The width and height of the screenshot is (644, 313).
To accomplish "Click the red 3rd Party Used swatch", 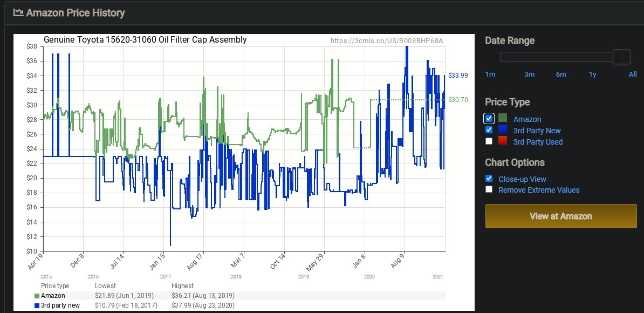I will [503, 141].
